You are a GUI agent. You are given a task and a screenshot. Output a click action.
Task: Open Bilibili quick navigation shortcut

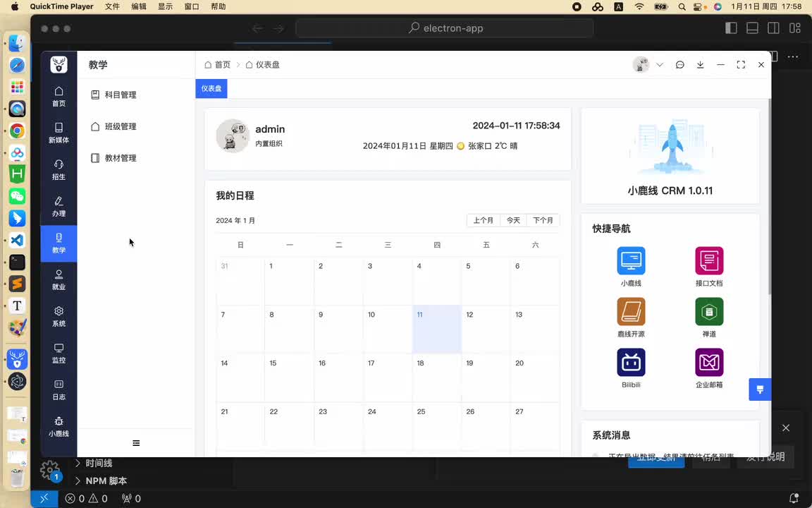click(631, 368)
